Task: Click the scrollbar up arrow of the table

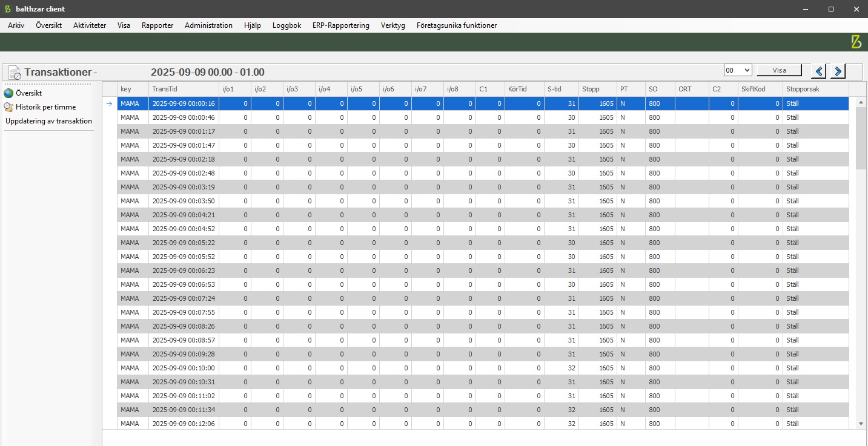Action: (861, 102)
